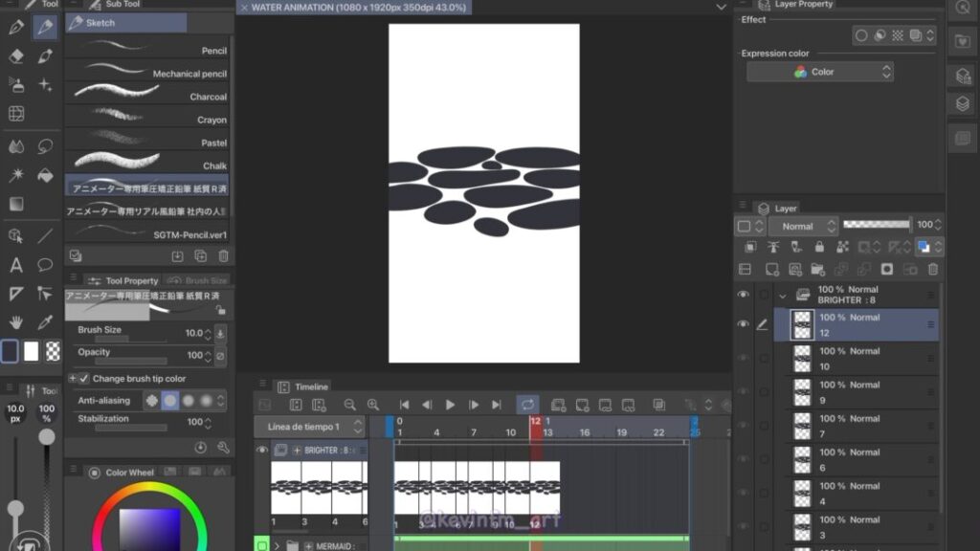Adjust the layer opacity slider
This screenshot has height=551, width=980.
pyautogui.click(x=877, y=224)
